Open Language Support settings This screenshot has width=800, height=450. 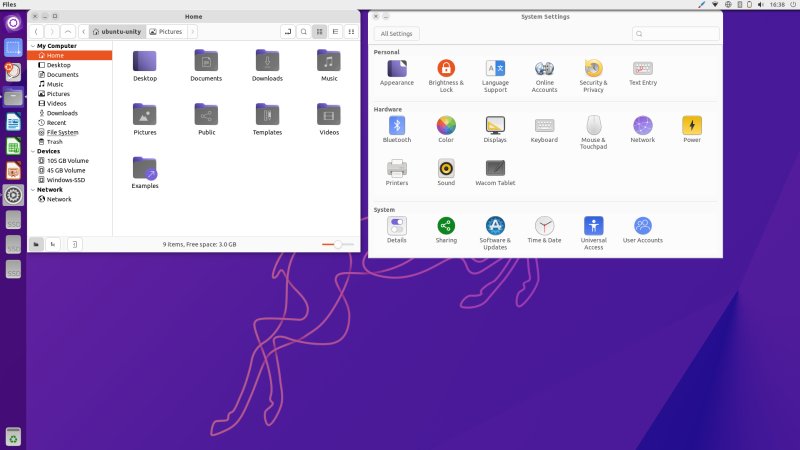[495, 76]
